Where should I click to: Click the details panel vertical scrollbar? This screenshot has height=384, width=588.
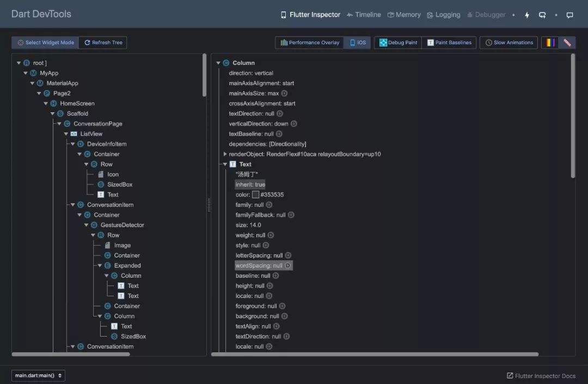[x=573, y=116]
